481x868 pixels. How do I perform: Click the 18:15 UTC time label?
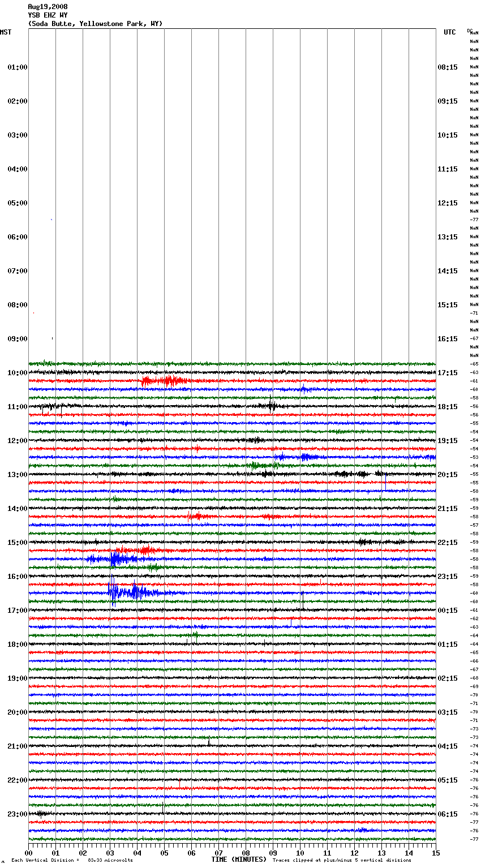[x=448, y=407]
